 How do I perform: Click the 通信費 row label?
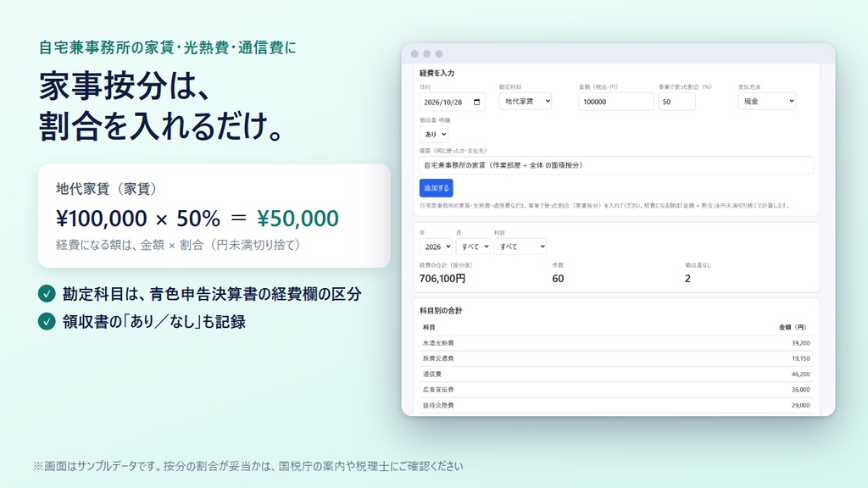(432, 374)
